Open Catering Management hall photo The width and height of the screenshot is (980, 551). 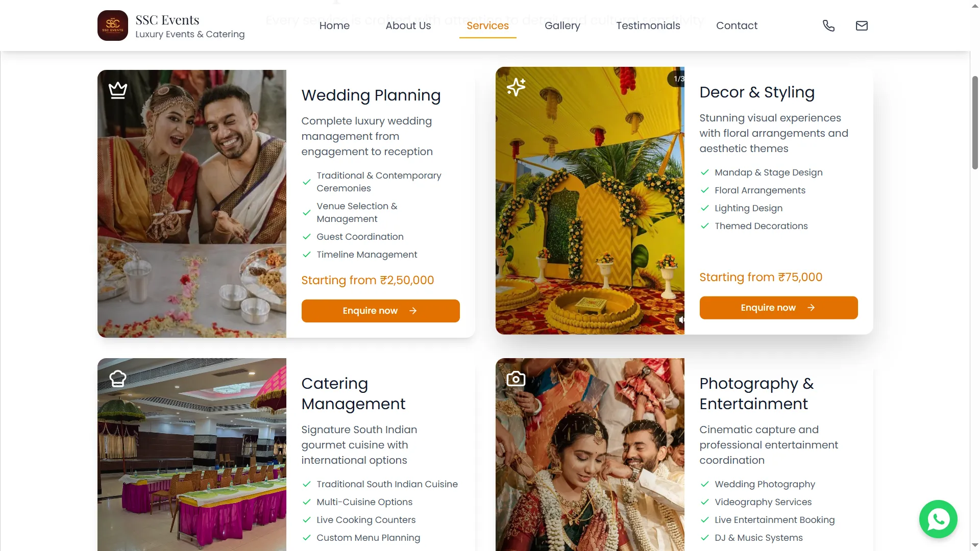[x=192, y=455]
